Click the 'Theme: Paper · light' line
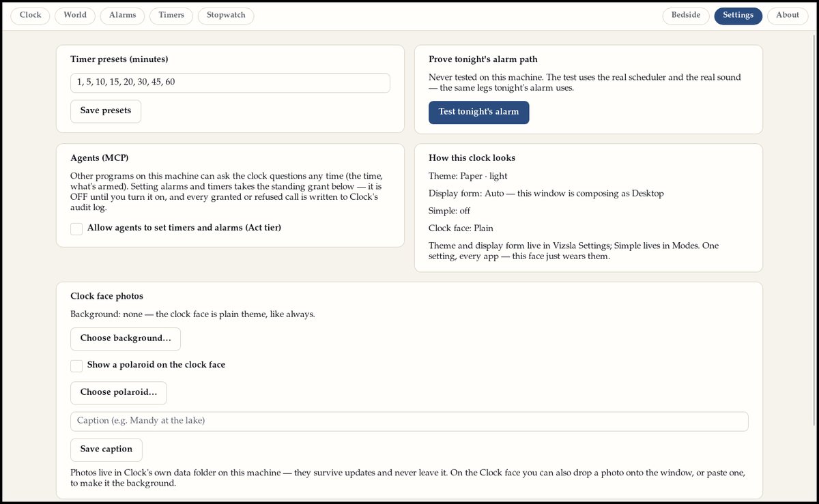This screenshot has height=504, width=819. [468, 177]
